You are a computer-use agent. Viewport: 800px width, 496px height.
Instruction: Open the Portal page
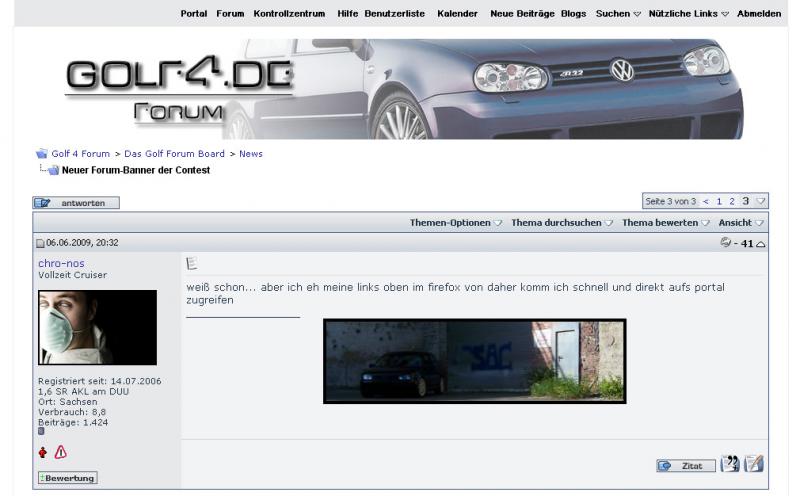click(193, 14)
